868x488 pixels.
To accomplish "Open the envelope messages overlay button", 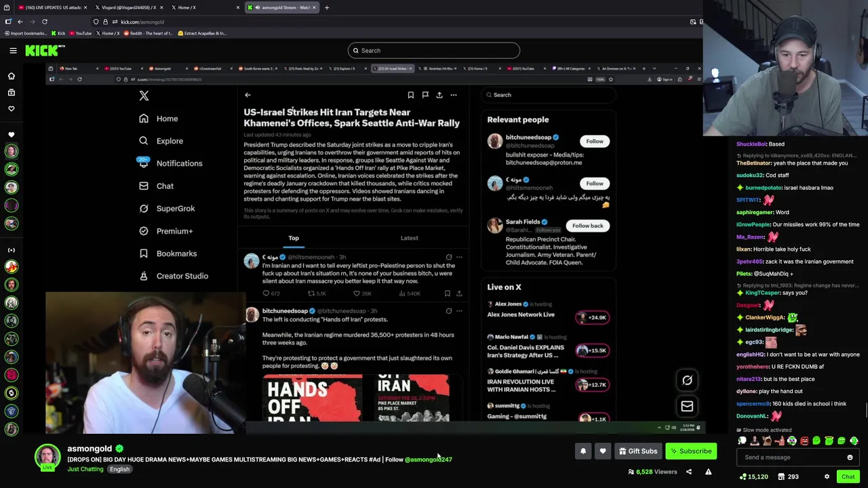I will click(687, 406).
